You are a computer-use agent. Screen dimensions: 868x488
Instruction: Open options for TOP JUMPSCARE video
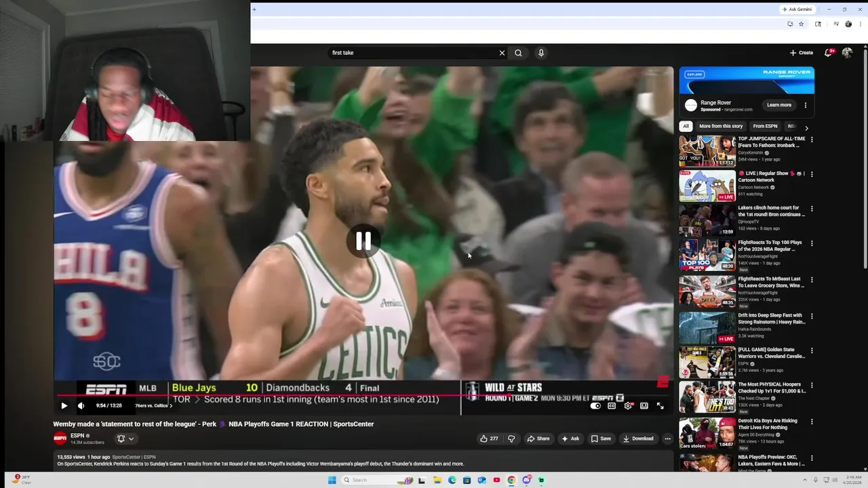812,140
